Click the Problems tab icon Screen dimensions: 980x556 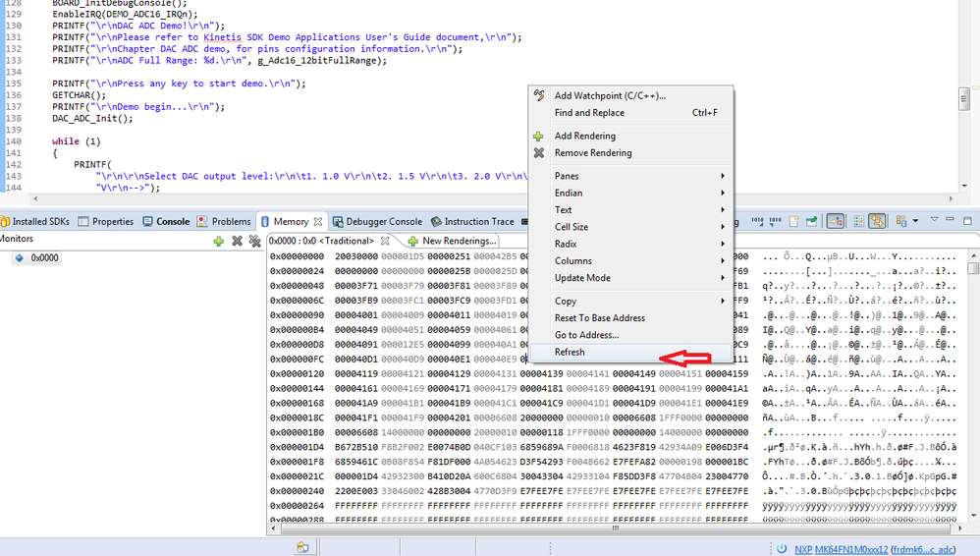click(x=202, y=221)
